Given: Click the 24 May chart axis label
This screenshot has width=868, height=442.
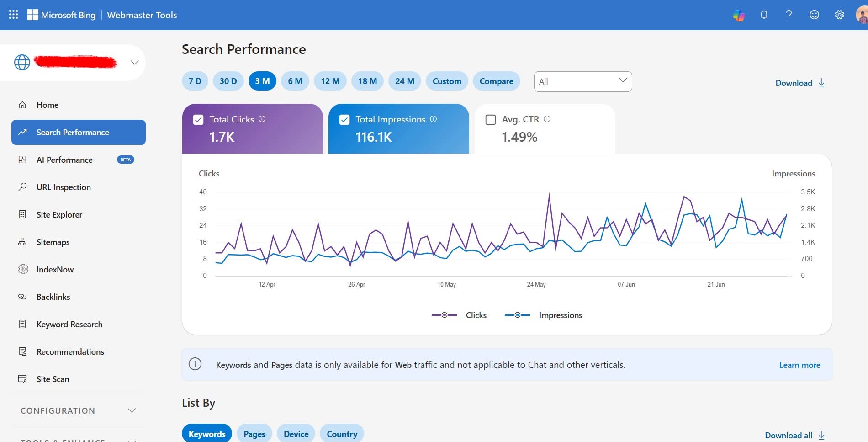Looking at the screenshot, I should tap(536, 284).
